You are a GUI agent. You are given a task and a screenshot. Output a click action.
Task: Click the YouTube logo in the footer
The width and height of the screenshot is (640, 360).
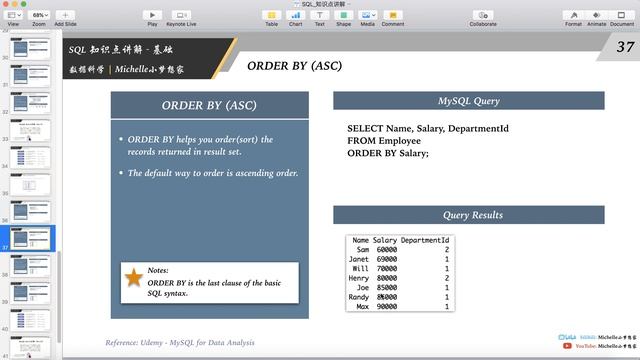[567, 346]
